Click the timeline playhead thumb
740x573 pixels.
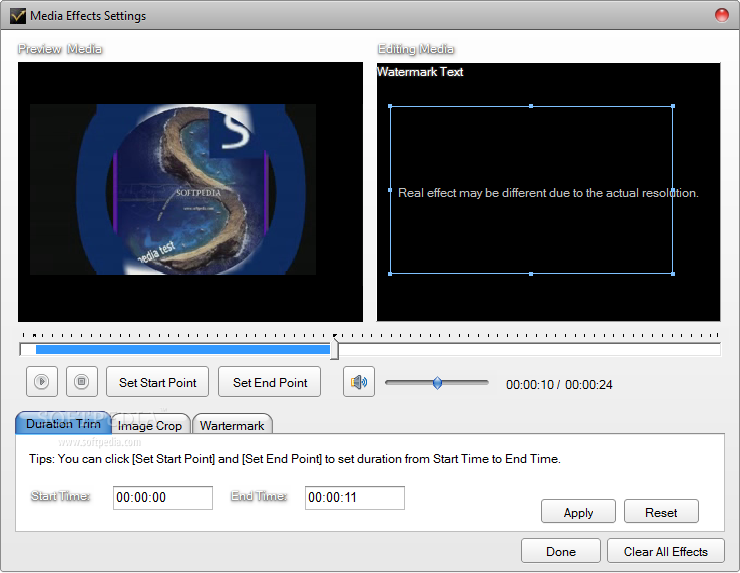pyautogui.click(x=334, y=350)
